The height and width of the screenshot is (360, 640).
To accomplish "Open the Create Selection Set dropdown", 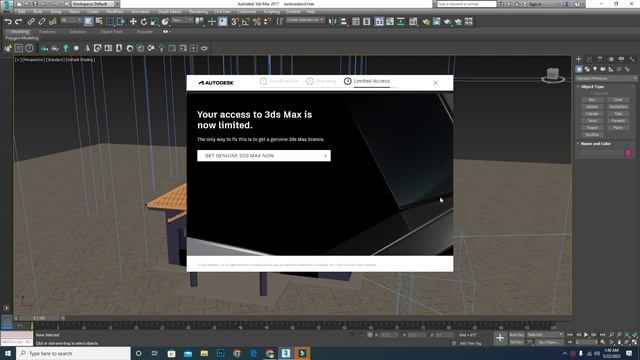I will tap(305, 20).
